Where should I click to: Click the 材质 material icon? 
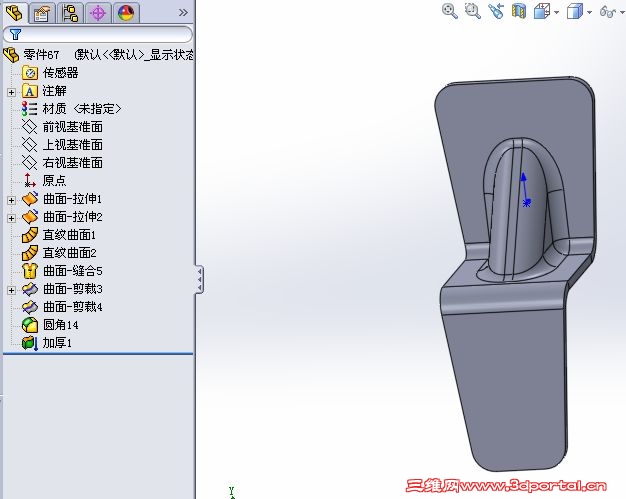tap(30, 109)
